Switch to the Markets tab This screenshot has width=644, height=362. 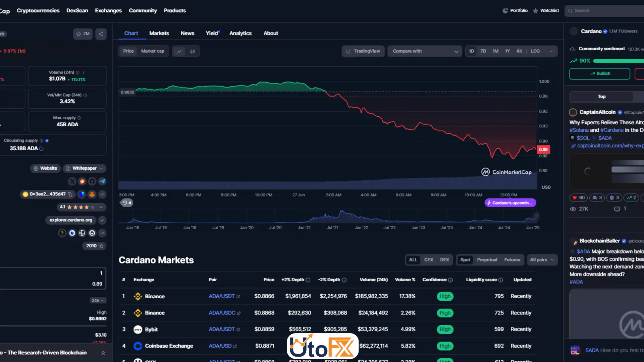coord(159,33)
